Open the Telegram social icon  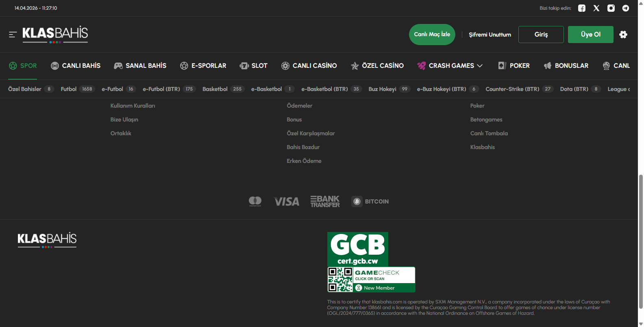point(626,8)
